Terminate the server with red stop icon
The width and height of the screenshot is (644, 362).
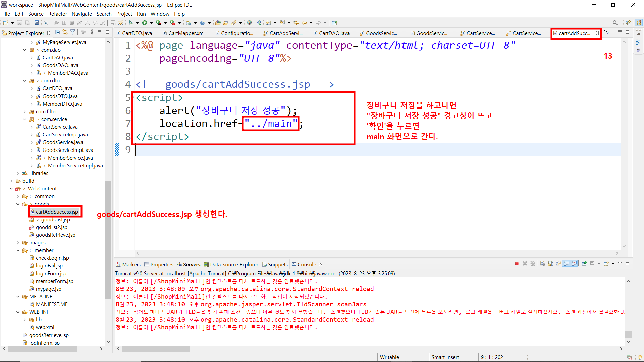tap(517, 264)
